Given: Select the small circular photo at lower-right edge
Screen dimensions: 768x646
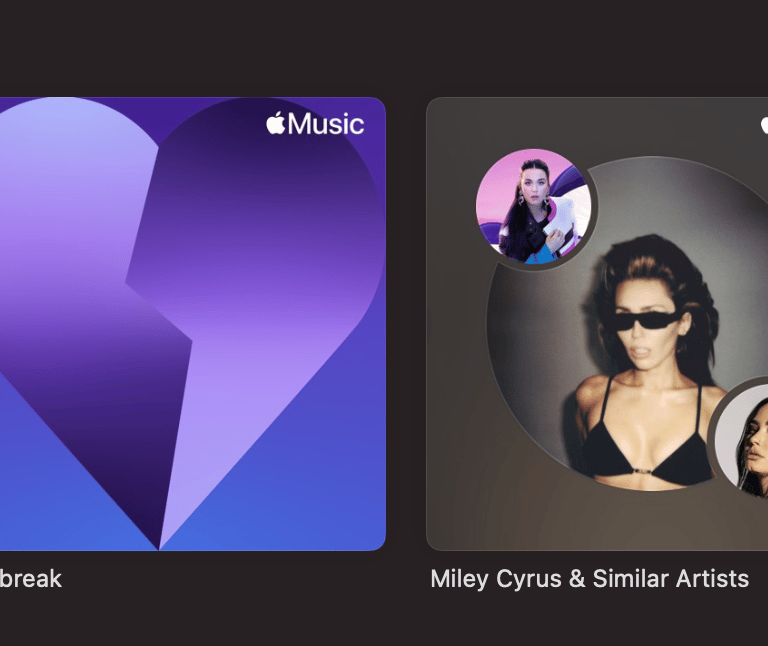Looking at the screenshot, I should pos(741,440).
